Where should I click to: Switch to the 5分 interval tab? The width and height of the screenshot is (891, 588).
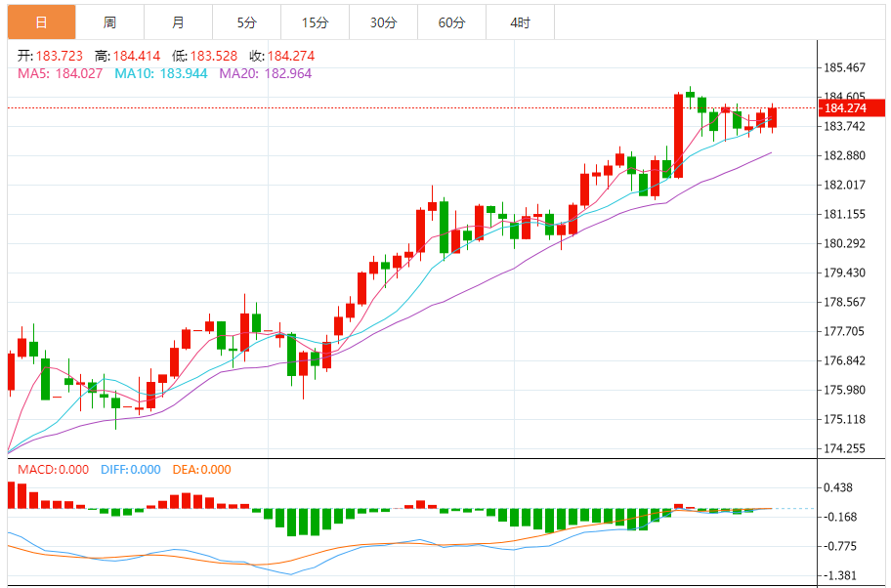246,21
